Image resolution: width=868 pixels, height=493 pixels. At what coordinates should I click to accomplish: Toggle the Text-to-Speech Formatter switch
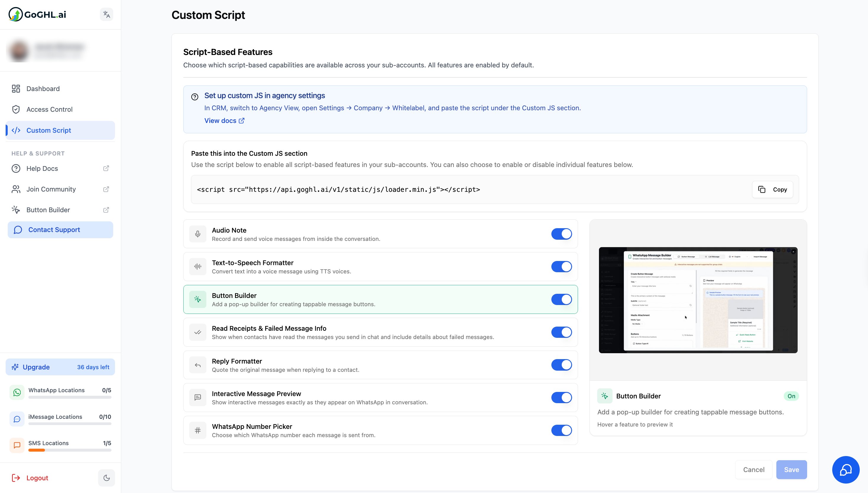pyautogui.click(x=561, y=267)
